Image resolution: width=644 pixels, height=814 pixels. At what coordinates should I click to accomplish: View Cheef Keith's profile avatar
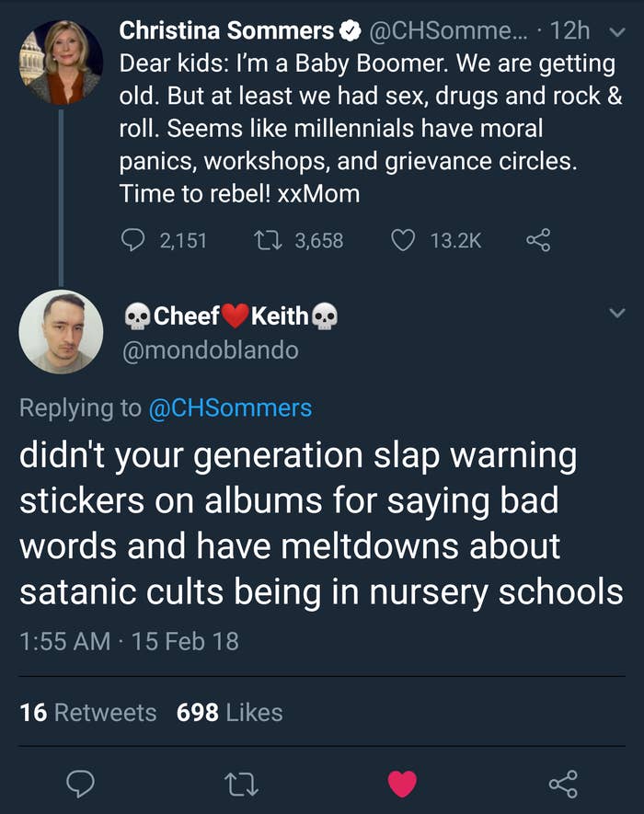click(x=61, y=331)
